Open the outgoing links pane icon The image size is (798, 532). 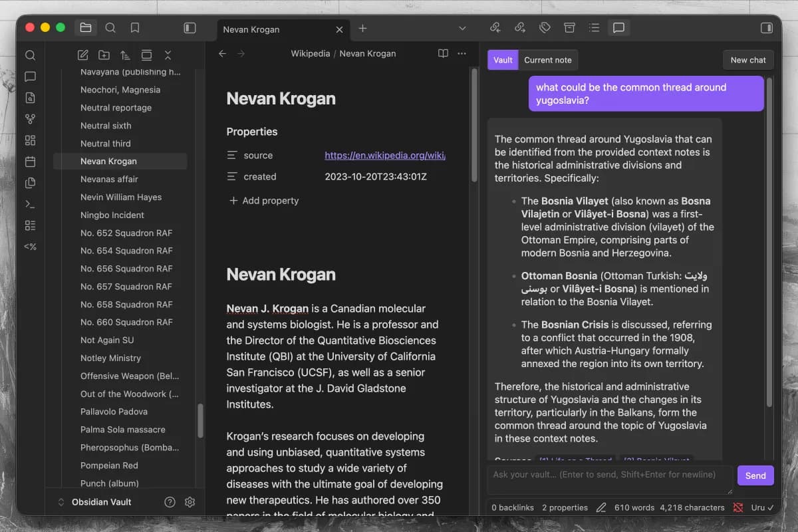520,28
